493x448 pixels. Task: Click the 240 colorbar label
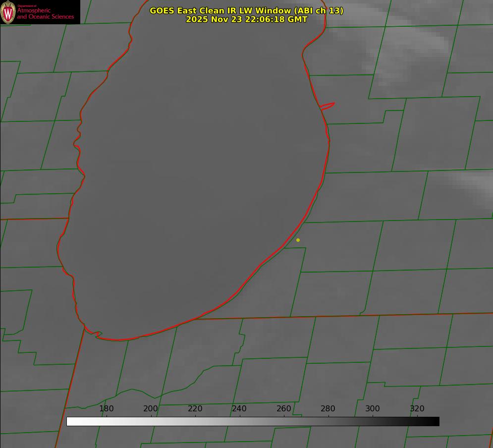(x=239, y=409)
